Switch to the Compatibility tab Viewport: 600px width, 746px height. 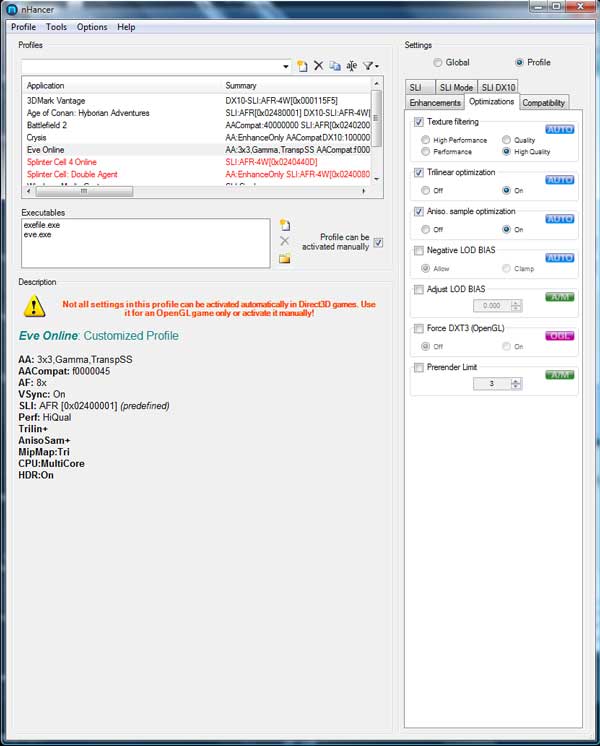[543, 103]
